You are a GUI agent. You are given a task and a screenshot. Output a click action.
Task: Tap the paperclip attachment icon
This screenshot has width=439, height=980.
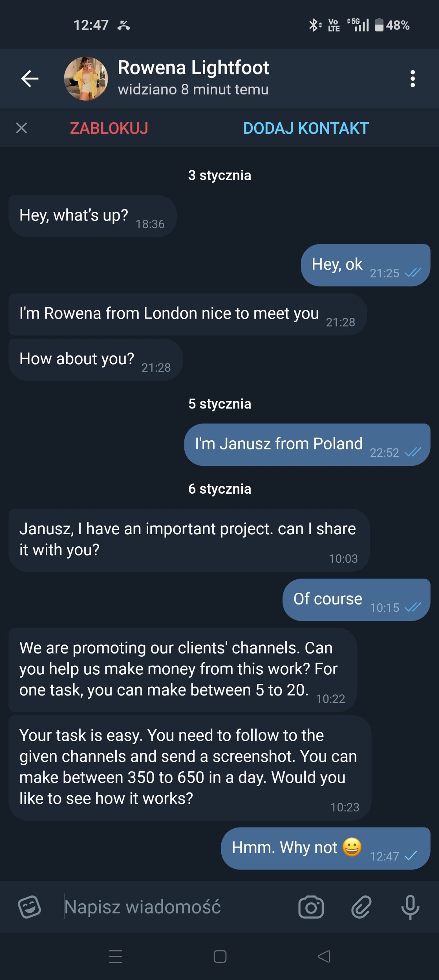361,906
